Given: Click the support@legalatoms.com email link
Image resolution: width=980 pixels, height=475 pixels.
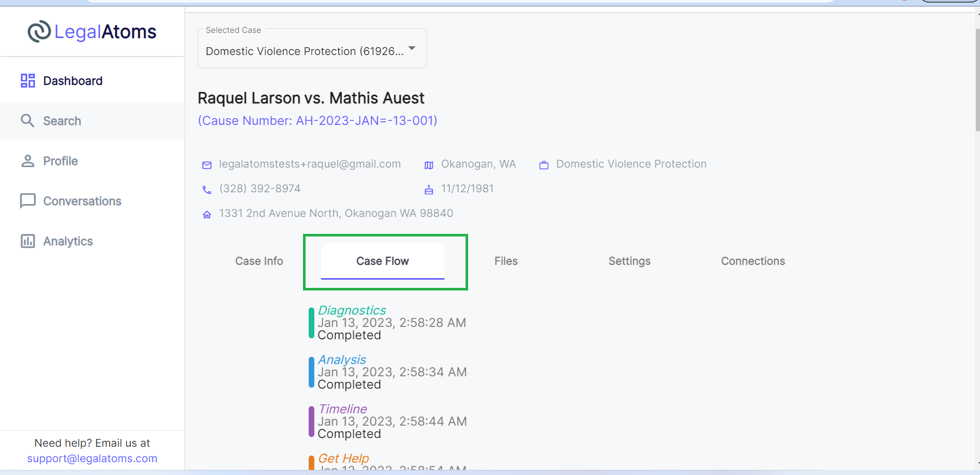Looking at the screenshot, I should pos(92,459).
